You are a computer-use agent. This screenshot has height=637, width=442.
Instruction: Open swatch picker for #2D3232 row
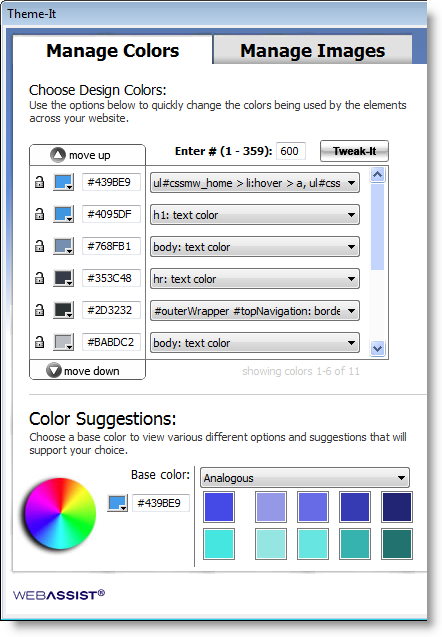pyautogui.click(x=64, y=310)
